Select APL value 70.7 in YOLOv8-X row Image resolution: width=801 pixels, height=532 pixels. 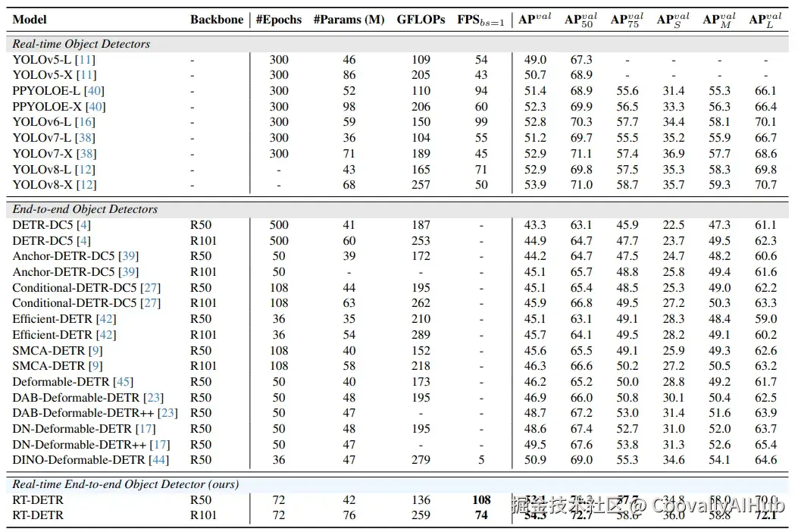point(765,185)
